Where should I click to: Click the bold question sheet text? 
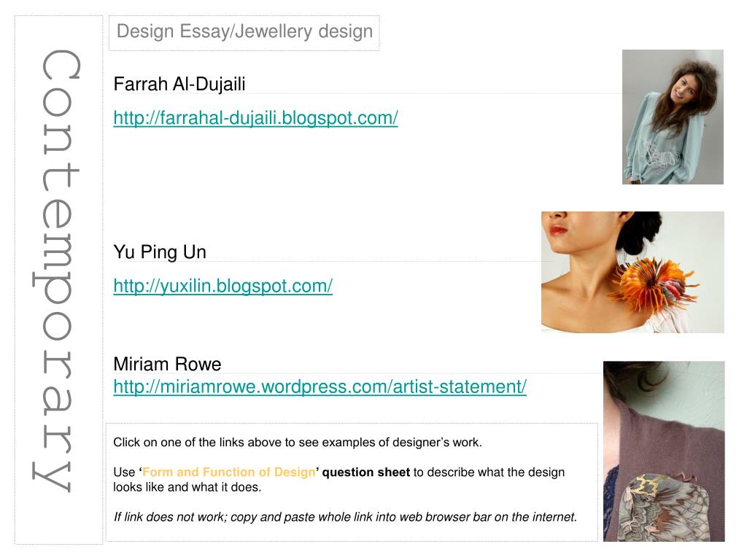click(366, 472)
